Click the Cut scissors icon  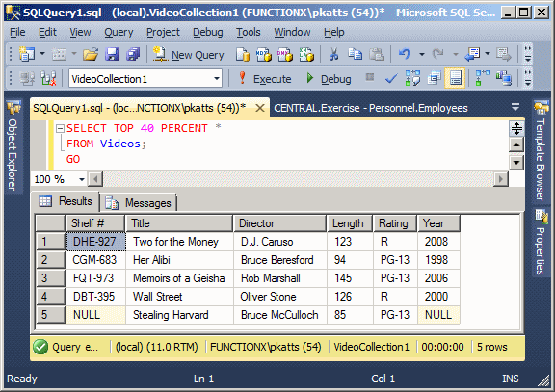[x=333, y=55]
